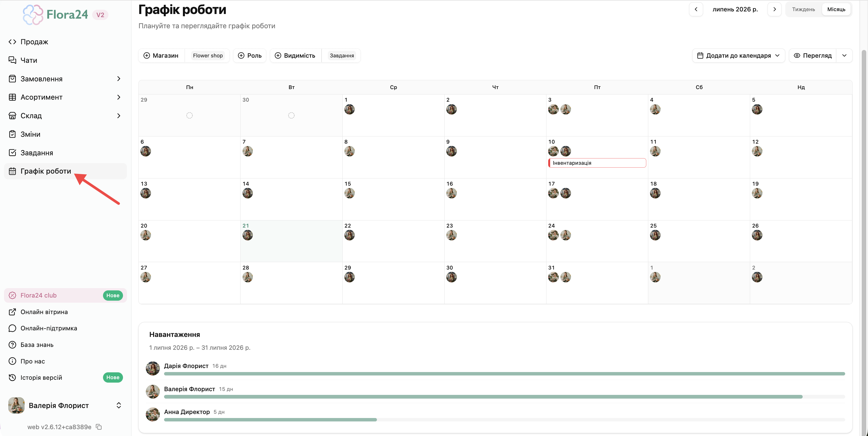Image resolution: width=868 pixels, height=436 pixels.
Task: Click Онлайн вітрина external link icon
Action: tap(13, 312)
